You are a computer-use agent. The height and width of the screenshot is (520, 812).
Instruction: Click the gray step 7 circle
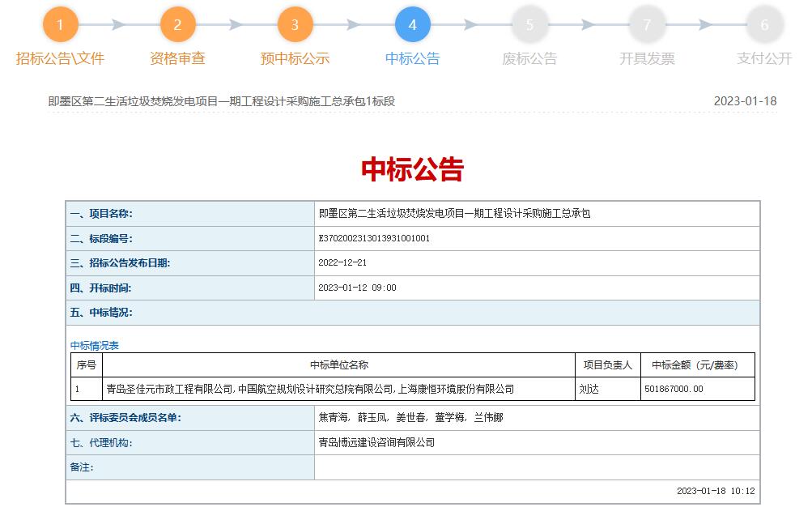click(x=647, y=25)
